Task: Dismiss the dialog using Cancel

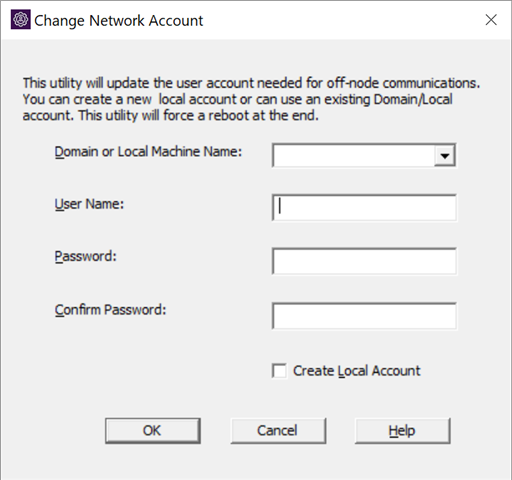Action: pyautogui.click(x=278, y=431)
